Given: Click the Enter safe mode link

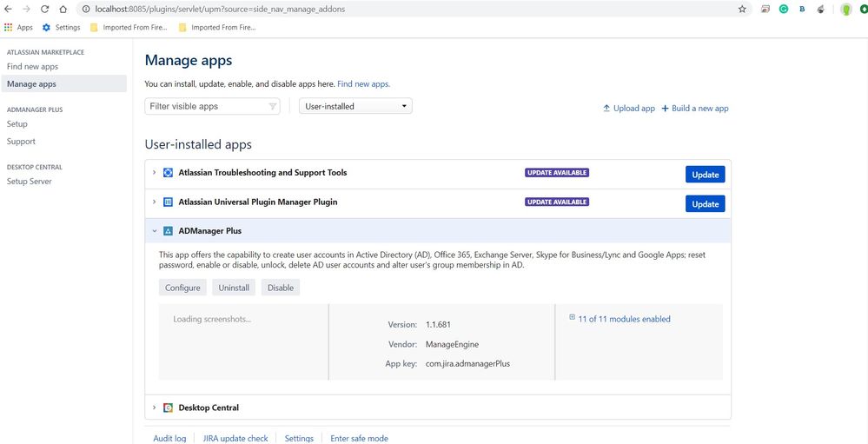Looking at the screenshot, I should click(359, 439).
